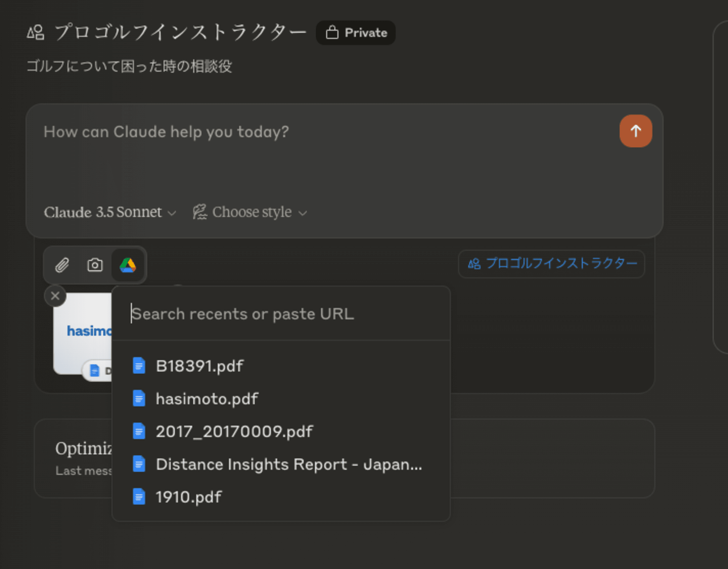
Task: Click the paperclip attach file icon
Action: [62, 265]
